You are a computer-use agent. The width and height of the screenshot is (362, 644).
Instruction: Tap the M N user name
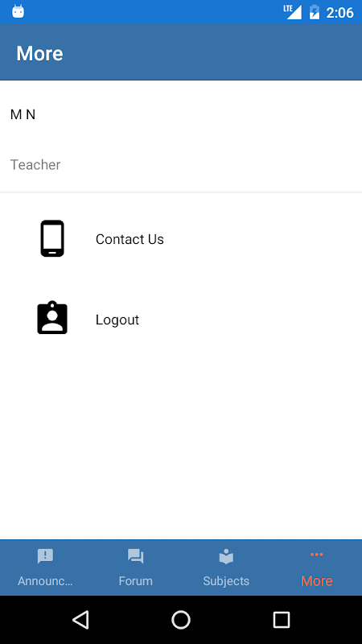pyautogui.click(x=23, y=114)
